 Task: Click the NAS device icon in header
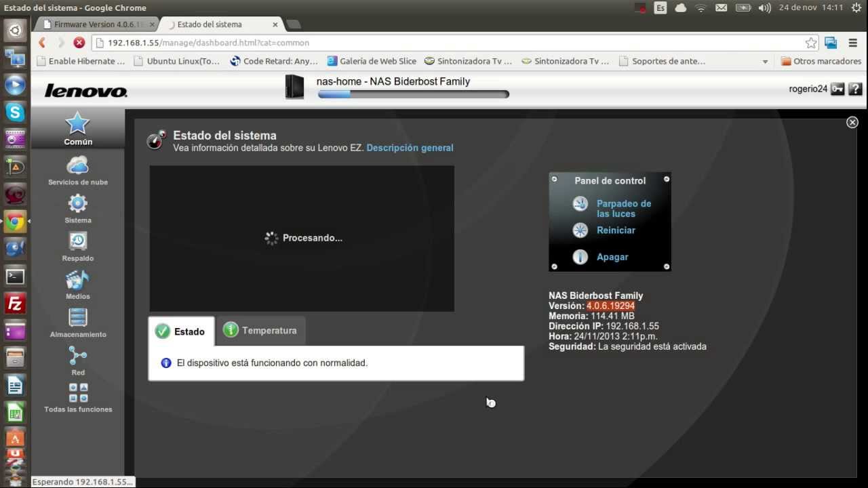(295, 87)
